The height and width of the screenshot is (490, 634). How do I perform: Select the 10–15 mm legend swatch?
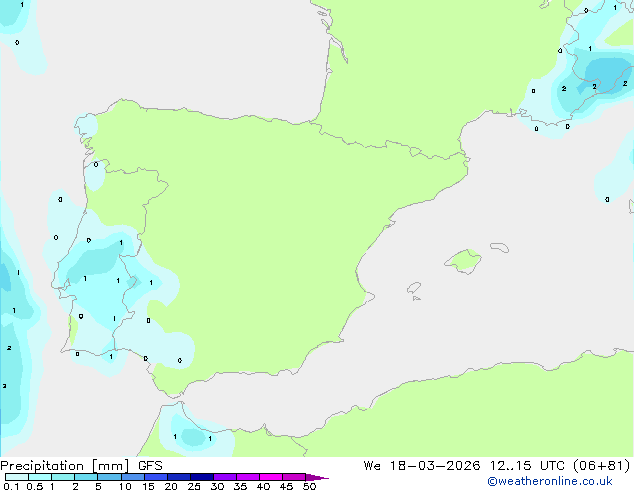(132, 477)
